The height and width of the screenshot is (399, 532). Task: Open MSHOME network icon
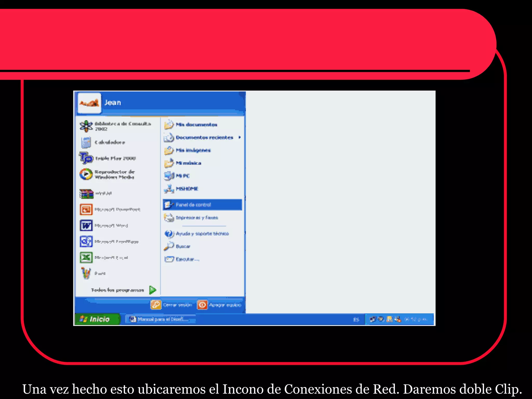pyautogui.click(x=169, y=189)
